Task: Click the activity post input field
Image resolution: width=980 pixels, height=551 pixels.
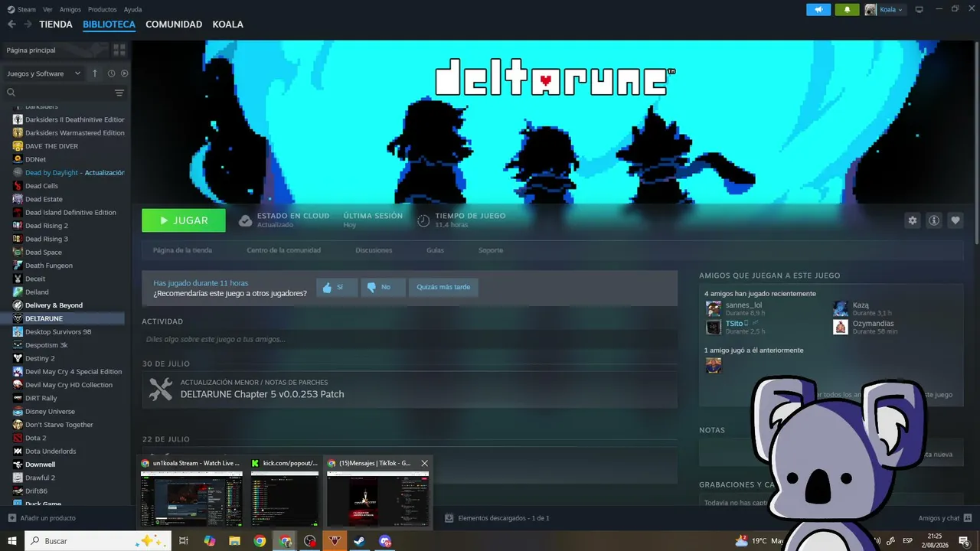Action: click(410, 339)
